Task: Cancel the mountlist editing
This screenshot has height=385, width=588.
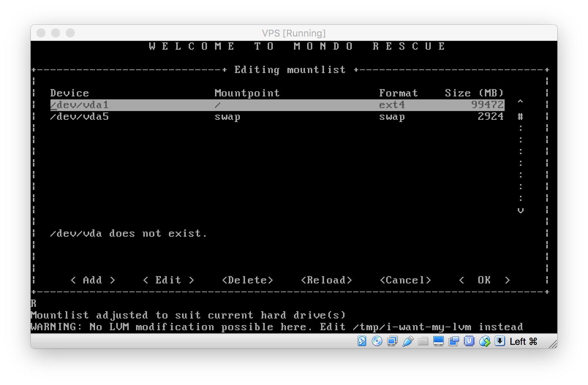Action: pos(406,280)
